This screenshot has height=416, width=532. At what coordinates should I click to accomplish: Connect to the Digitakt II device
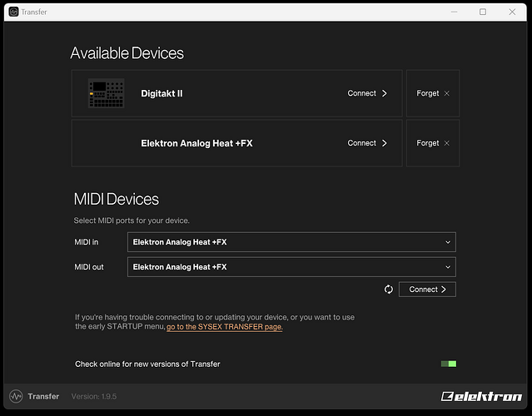coord(367,93)
